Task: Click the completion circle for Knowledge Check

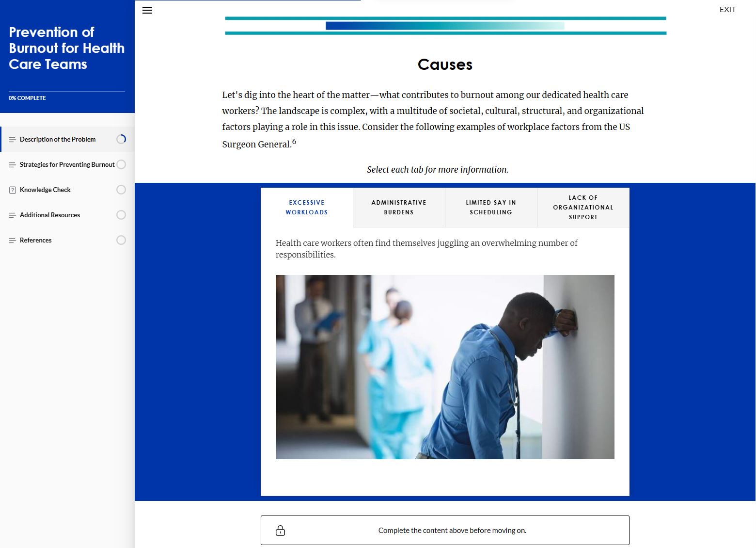Action: (x=121, y=190)
